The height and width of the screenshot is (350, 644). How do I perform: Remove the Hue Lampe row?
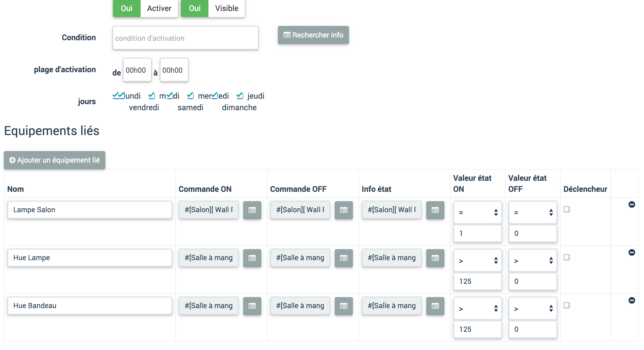(x=632, y=252)
